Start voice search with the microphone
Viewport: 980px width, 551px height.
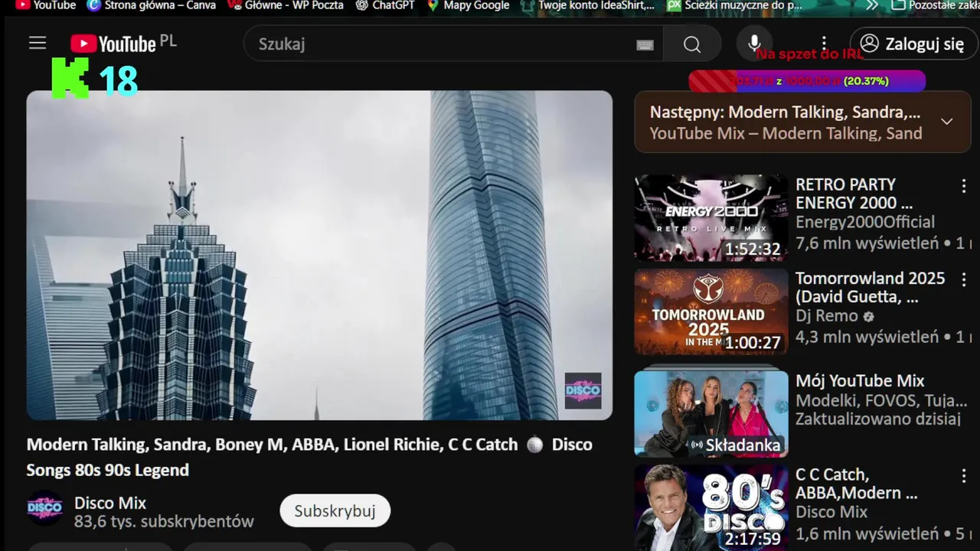755,44
